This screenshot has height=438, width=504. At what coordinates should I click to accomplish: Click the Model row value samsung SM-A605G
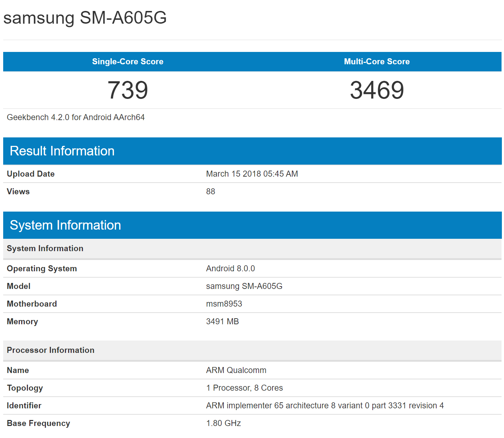tap(244, 286)
